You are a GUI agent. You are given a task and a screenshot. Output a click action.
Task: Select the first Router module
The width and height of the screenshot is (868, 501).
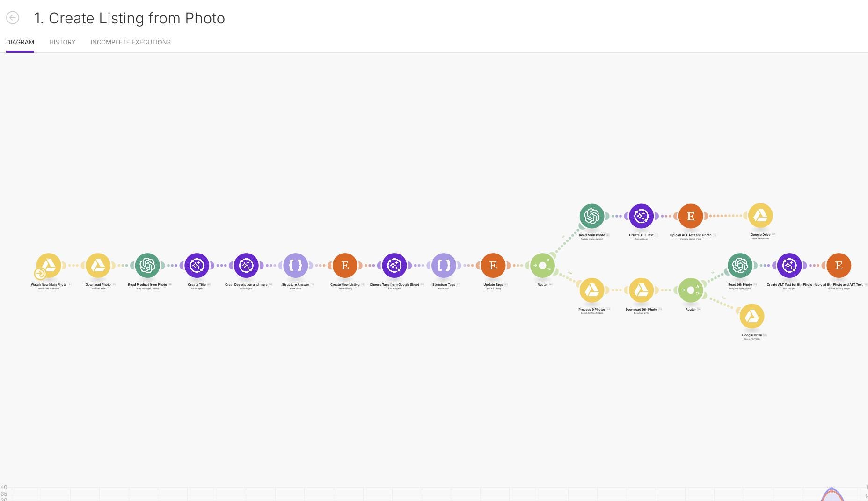tap(542, 265)
